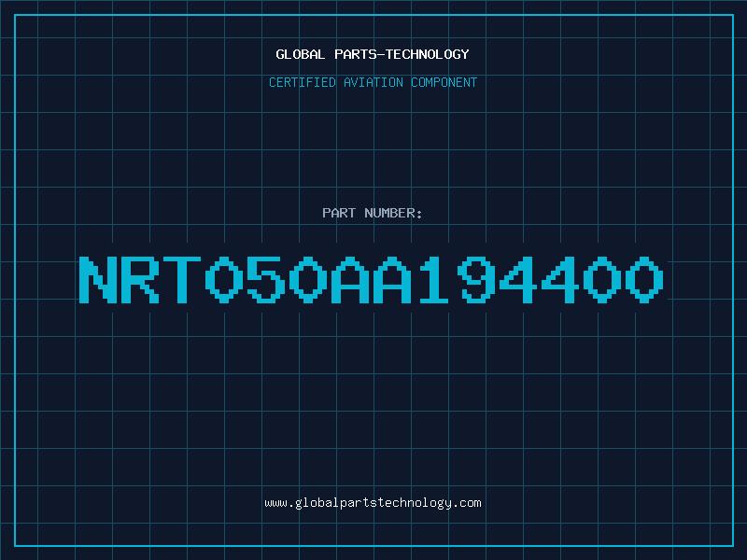Click the www prefix of the website URL
This screenshot has height=560, width=747.
point(275,503)
